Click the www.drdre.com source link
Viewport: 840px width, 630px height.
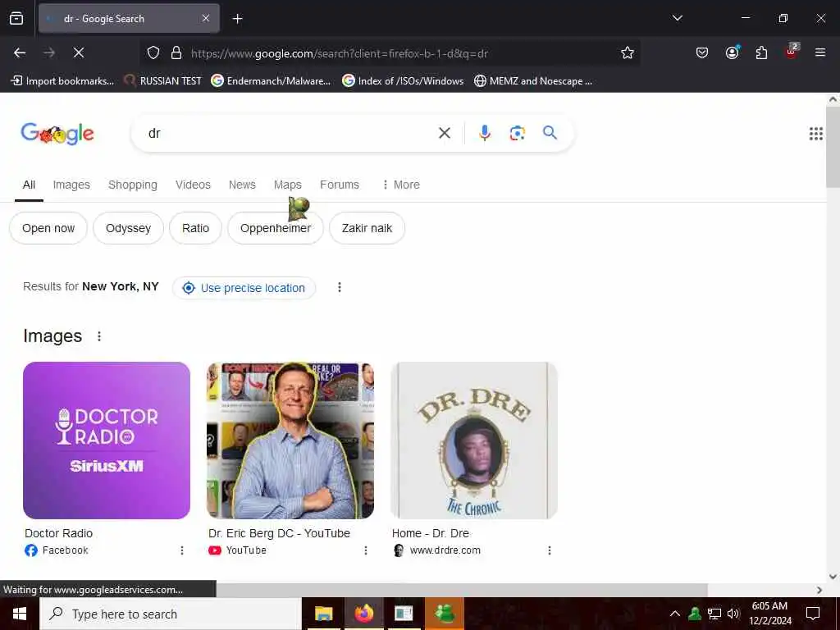tap(445, 550)
